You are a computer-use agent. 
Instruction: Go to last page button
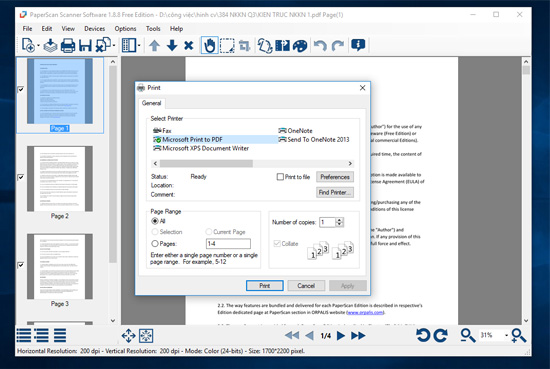358,336
